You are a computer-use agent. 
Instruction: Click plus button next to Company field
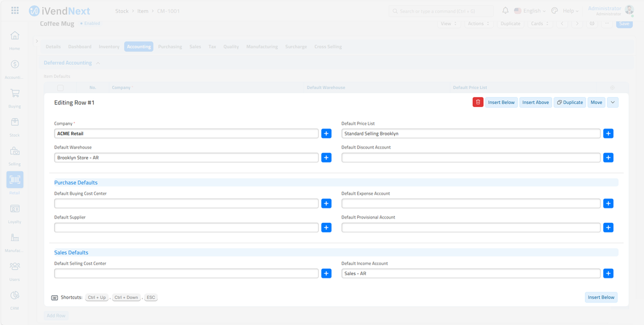(326, 134)
